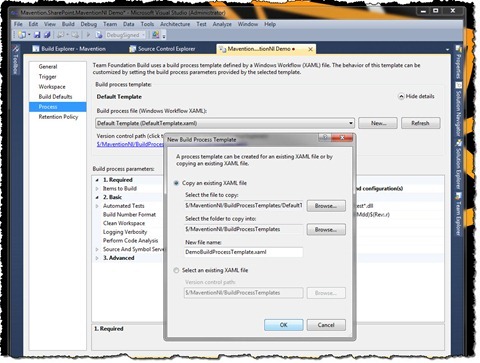Image resolution: width=480 pixels, height=363 pixels.
Task: Select Copy an existing XAML file option
Action: 176,183
